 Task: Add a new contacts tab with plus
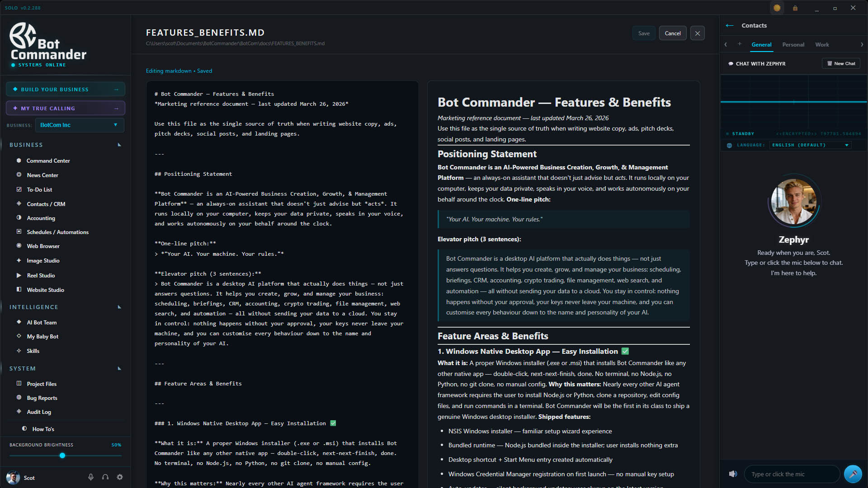point(740,44)
